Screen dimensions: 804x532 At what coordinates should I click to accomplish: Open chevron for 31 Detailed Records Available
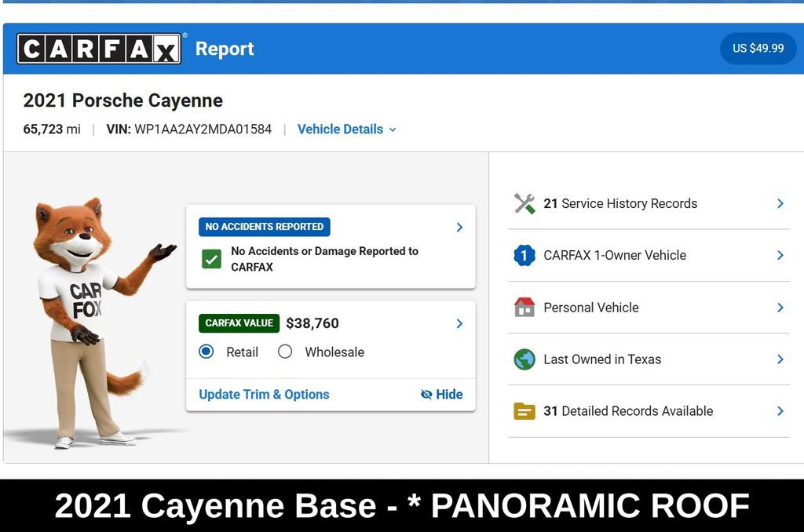[x=780, y=411]
